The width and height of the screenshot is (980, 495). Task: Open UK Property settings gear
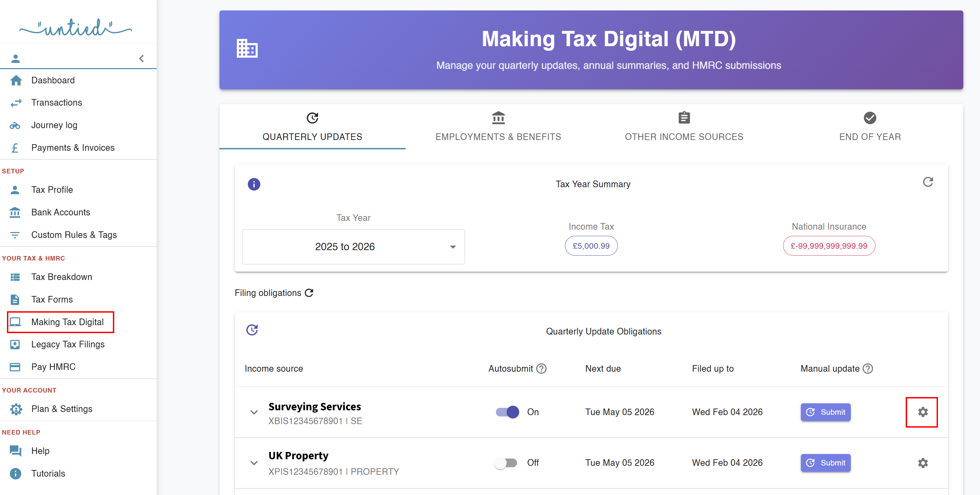click(923, 463)
